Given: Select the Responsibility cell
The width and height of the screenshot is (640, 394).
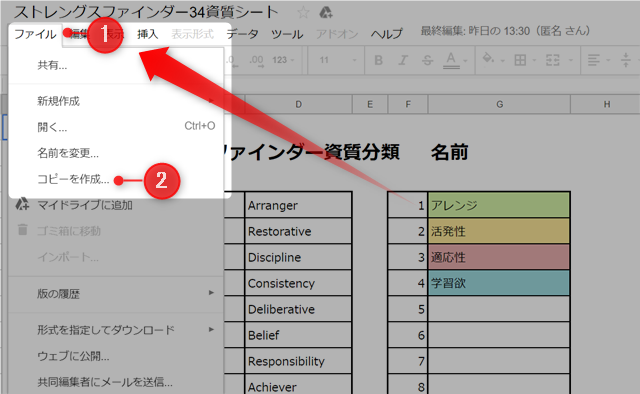Looking at the screenshot, I should click(x=298, y=361).
